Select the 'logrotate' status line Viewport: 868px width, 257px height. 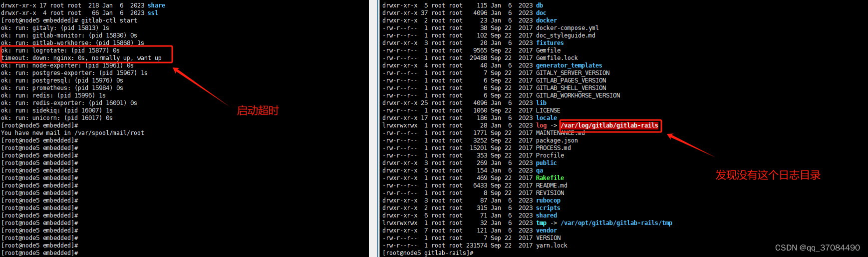60,50
